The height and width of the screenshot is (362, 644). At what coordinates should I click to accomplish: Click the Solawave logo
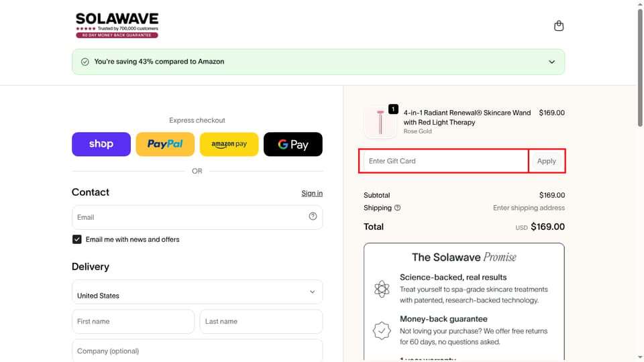pos(117,25)
